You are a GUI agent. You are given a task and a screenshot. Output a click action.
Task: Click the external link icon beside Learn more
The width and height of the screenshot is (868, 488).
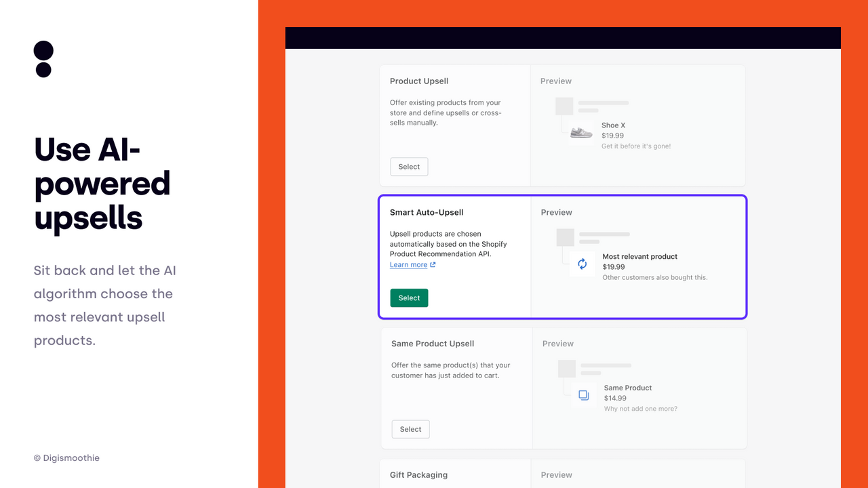[433, 264]
